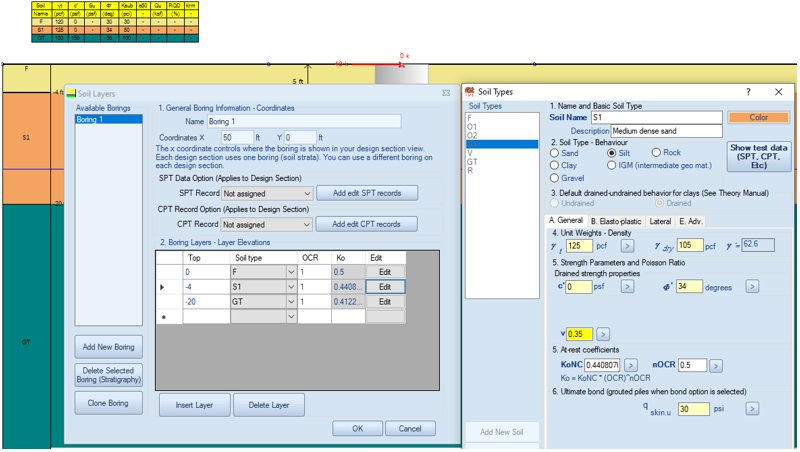800x452 pixels.
Task: Click the Description field Medium dense sand
Action: 666,131
